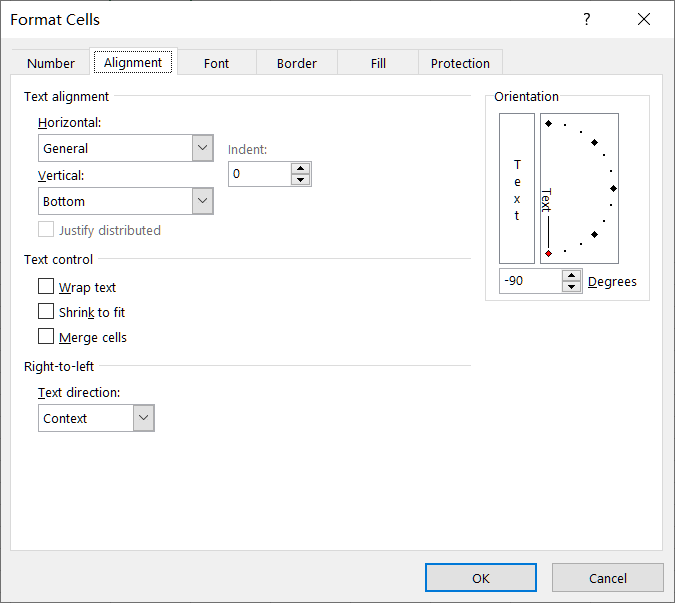675x603 pixels.
Task: Decrease Indent with the down spinner arrow
Action: click(x=301, y=180)
